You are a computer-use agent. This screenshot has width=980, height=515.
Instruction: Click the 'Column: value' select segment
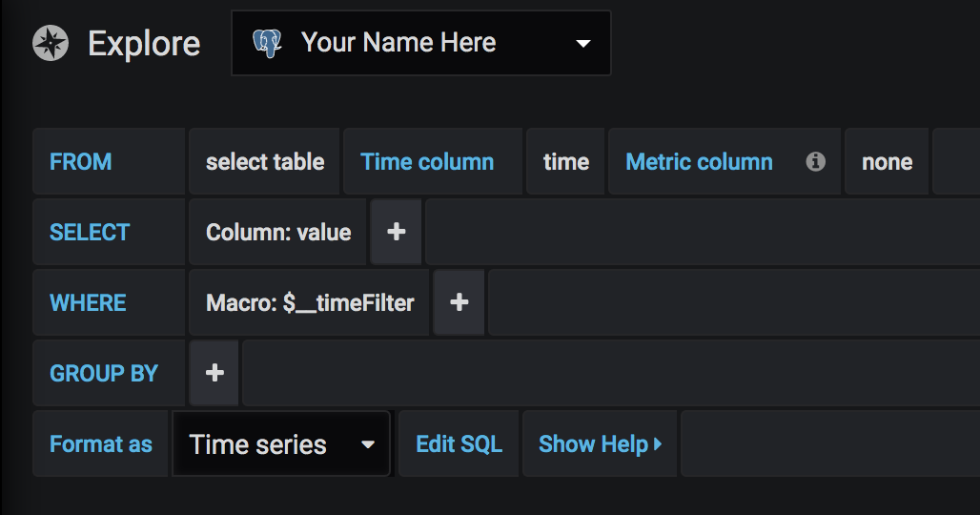pyautogui.click(x=278, y=232)
